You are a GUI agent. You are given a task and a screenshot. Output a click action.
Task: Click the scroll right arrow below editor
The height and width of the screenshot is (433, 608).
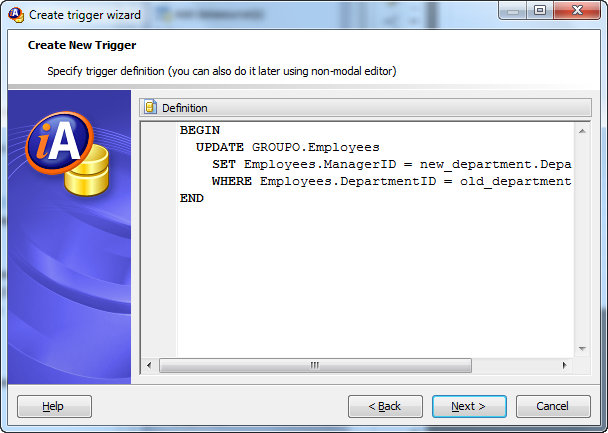[x=565, y=365]
